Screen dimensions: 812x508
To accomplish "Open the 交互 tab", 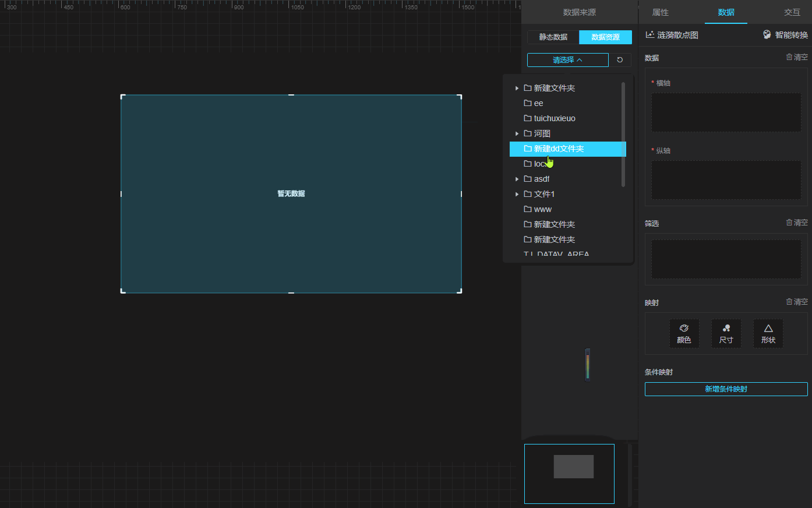I will point(792,12).
